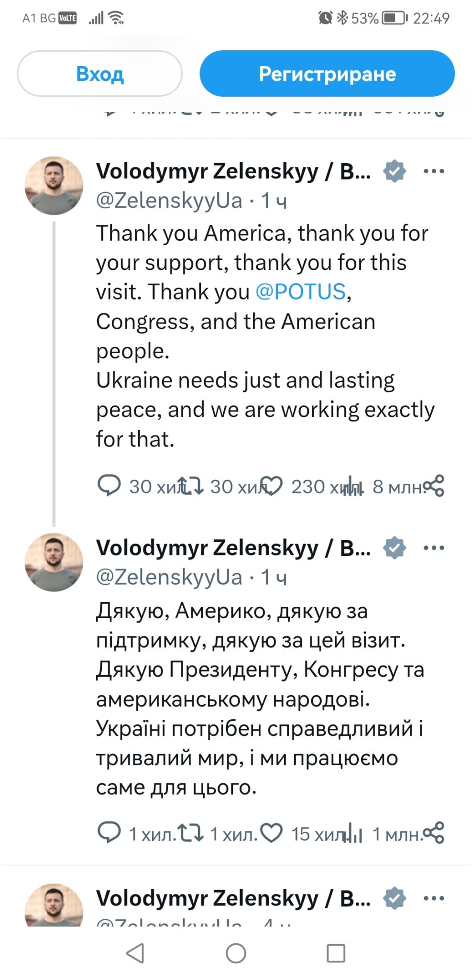Tap reply icon on English thank-you tweet
Image resolution: width=472 pixels, height=980 pixels.
109,486
